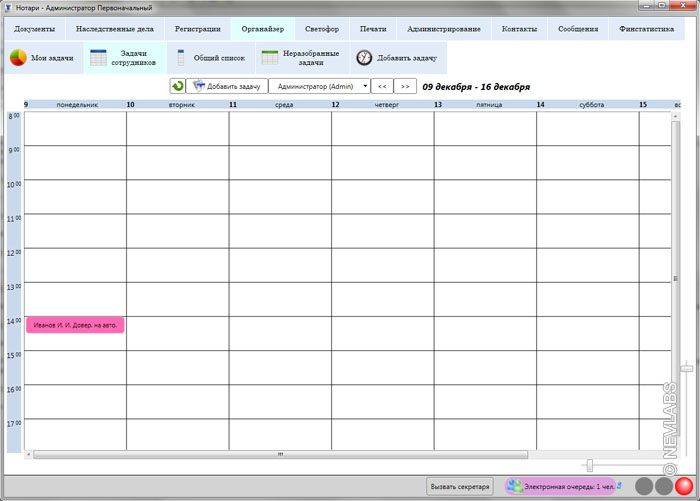The image size is (700, 501).
Task: Open Задачи сотрудников via its calendar icon
Action: [98, 58]
